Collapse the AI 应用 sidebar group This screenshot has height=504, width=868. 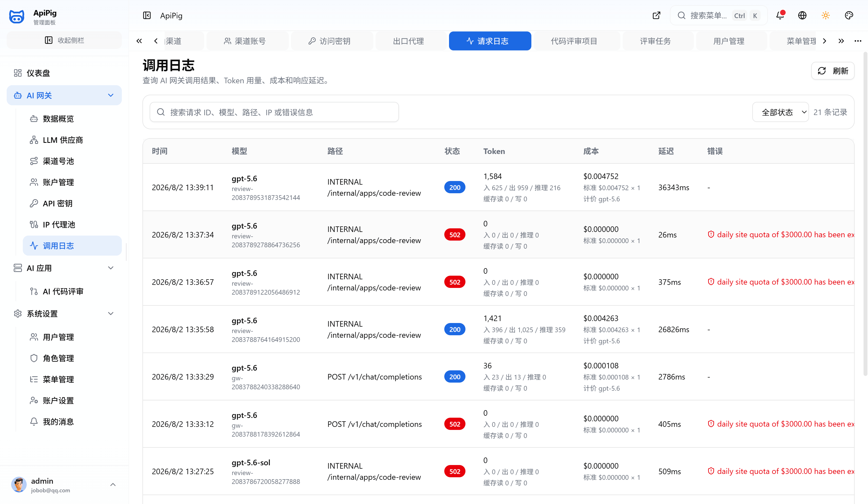tap(65, 268)
